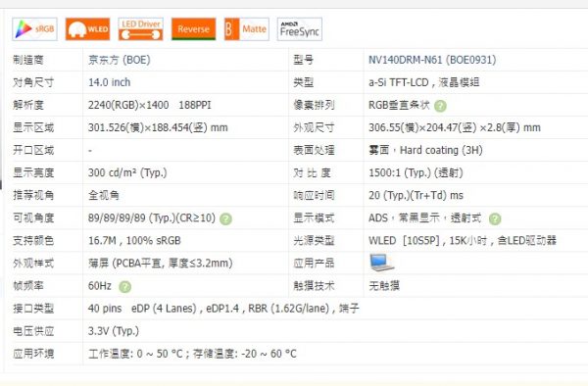588x386 pixels.
Task: Click the help icon next to 89/89/89/89 viewing angle
Action: pyautogui.click(x=225, y=218)
